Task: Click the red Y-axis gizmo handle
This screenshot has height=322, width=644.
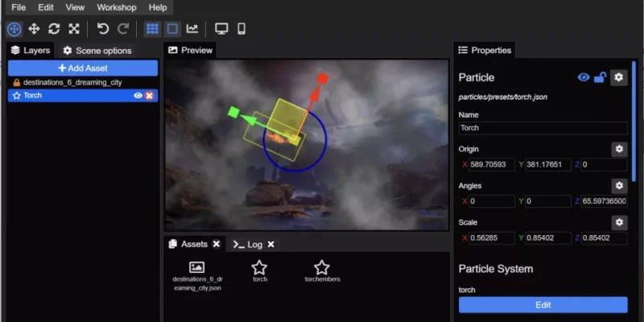Action: [322, 79]
